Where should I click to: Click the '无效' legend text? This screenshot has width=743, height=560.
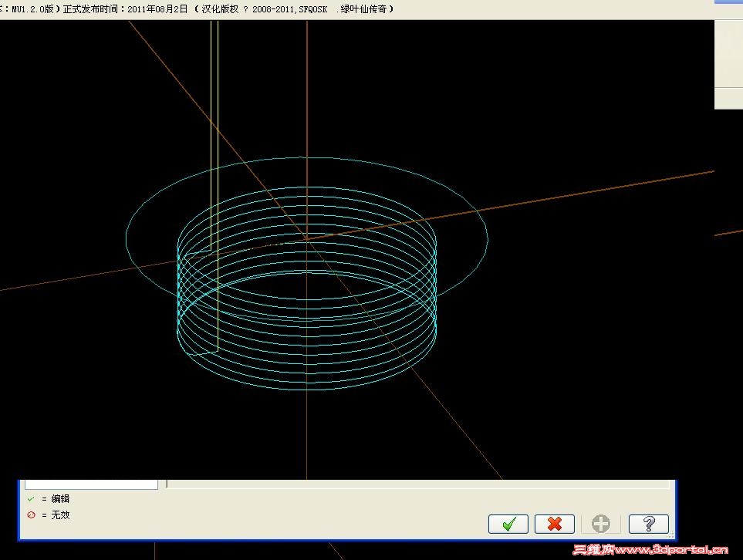pos(61,515)
